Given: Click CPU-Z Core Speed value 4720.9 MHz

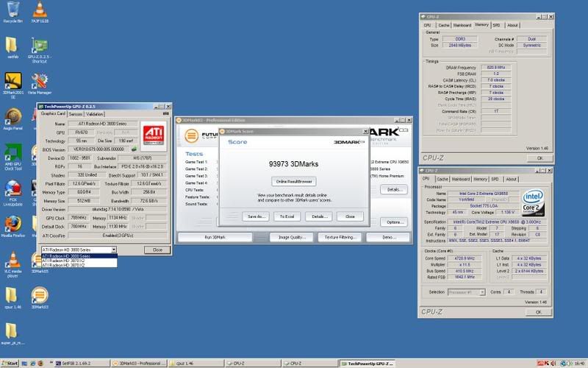Looking at the screenshot, I should [465, 258].
